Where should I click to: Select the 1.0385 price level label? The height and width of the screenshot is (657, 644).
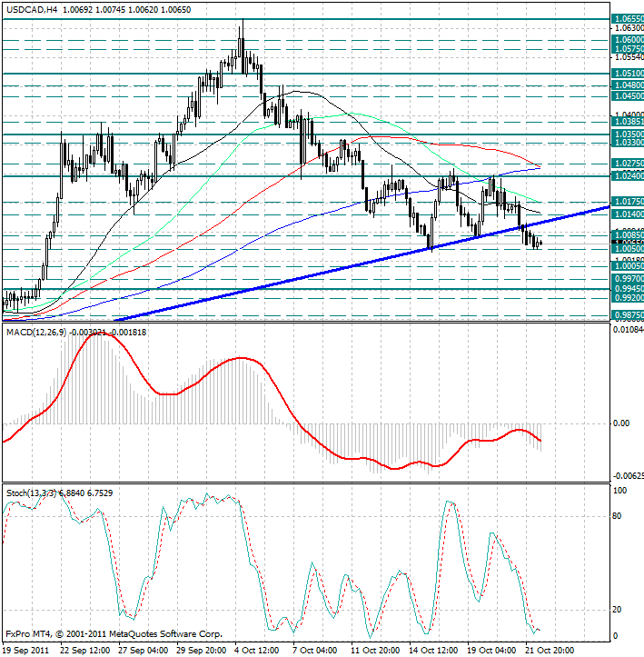point(628,122)
